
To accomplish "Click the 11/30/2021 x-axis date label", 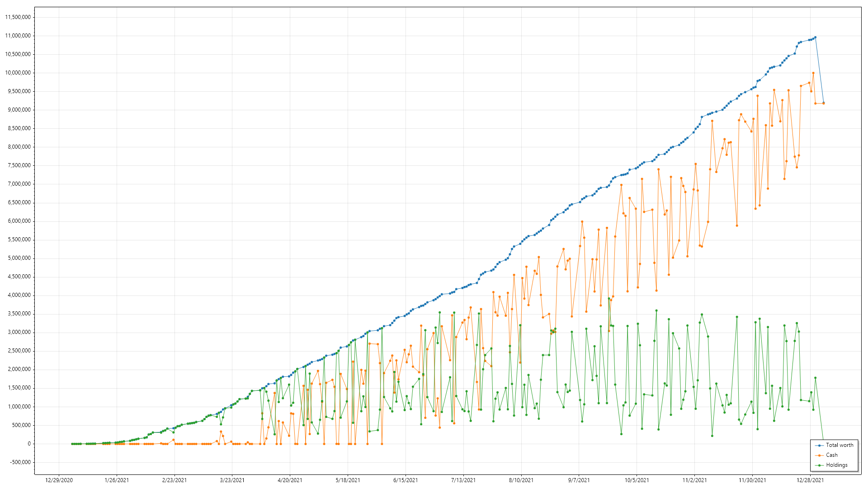I will [x=752, y=480].
